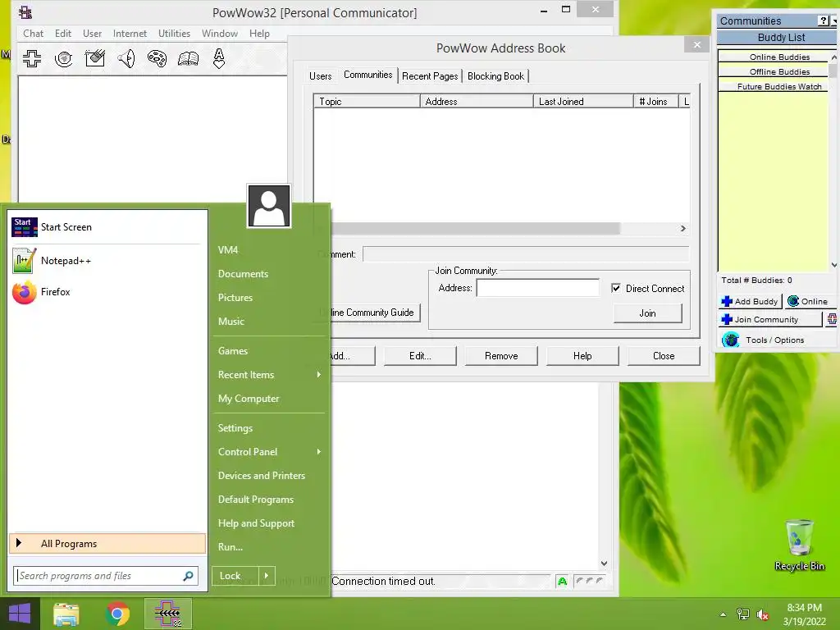Screen dimensions: 840x630
Task: Click the Windows Start button
Action: [20, 614]
